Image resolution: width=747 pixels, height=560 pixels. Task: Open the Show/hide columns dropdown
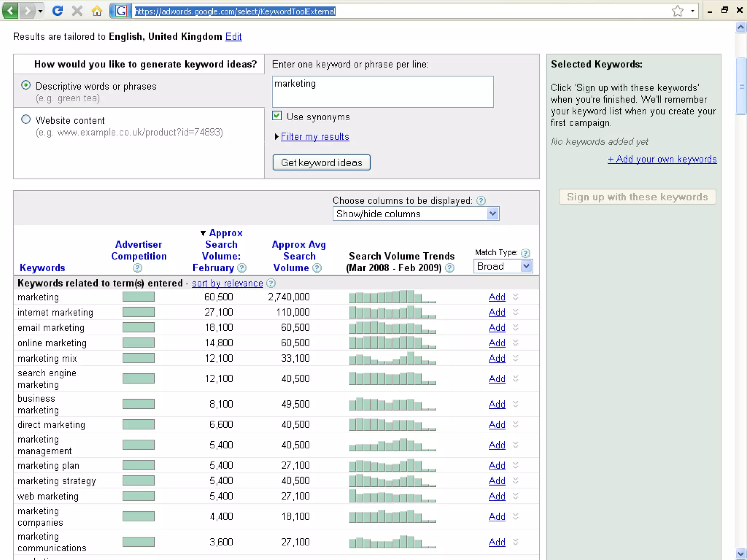416,214
